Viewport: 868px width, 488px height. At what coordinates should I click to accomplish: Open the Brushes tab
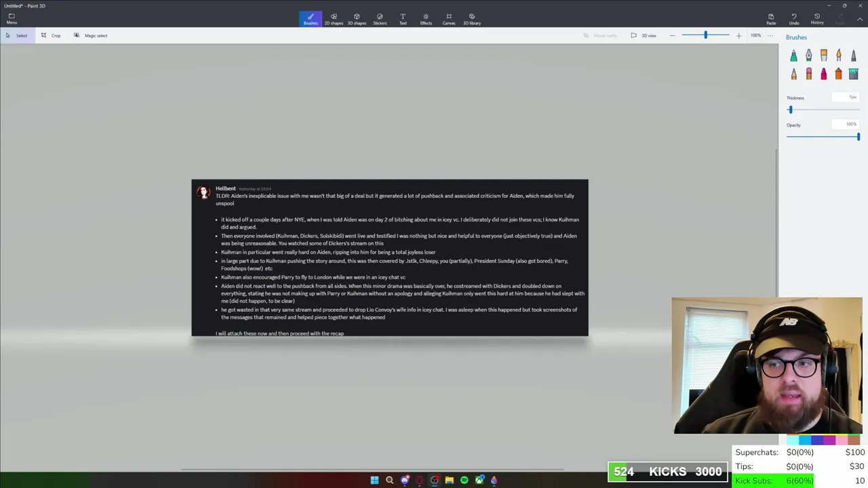pyautogui.click(x=311, y=19)
